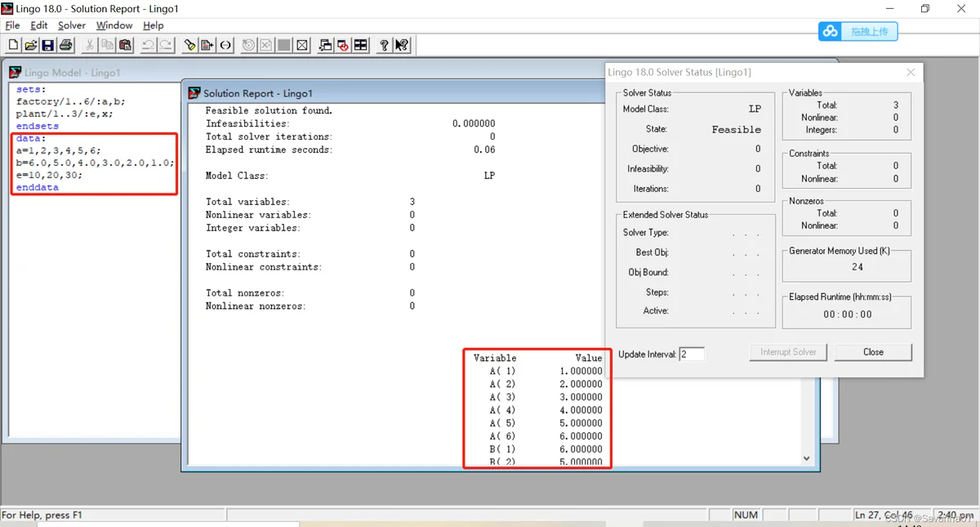Screen dimensions: 980x527
Task: Print using the printer toolbar icon
Action: click(66, 45)
